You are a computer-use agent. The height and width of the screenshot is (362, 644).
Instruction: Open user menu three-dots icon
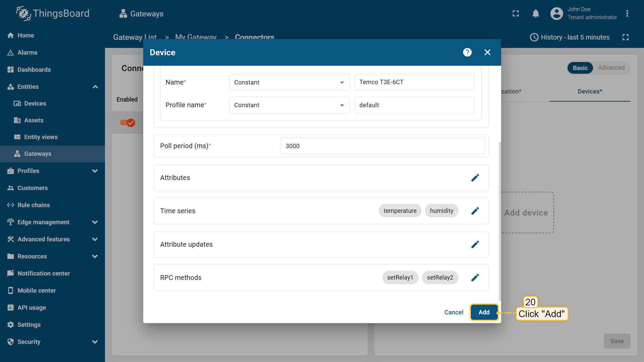coord(627,13)
